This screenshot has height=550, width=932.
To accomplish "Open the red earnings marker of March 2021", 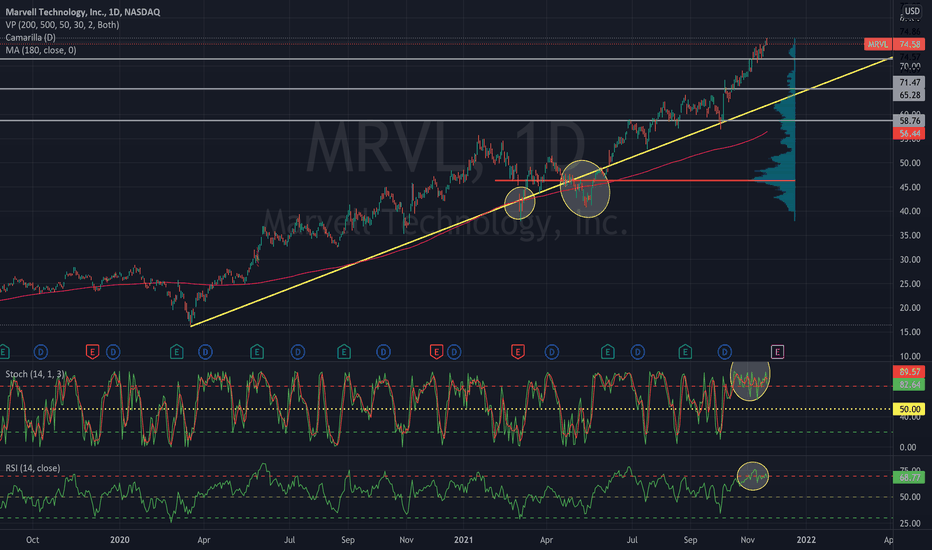I will click(x=518, y=352).
